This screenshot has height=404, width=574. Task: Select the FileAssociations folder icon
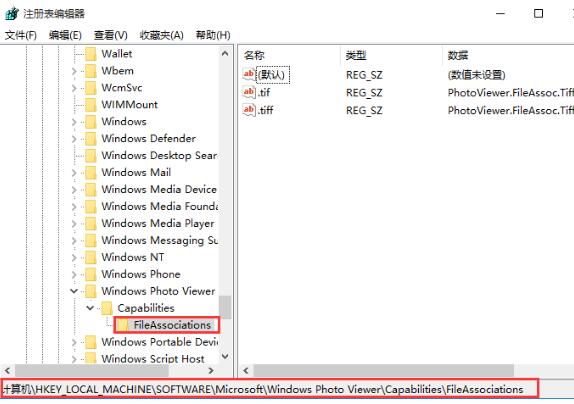123,325
